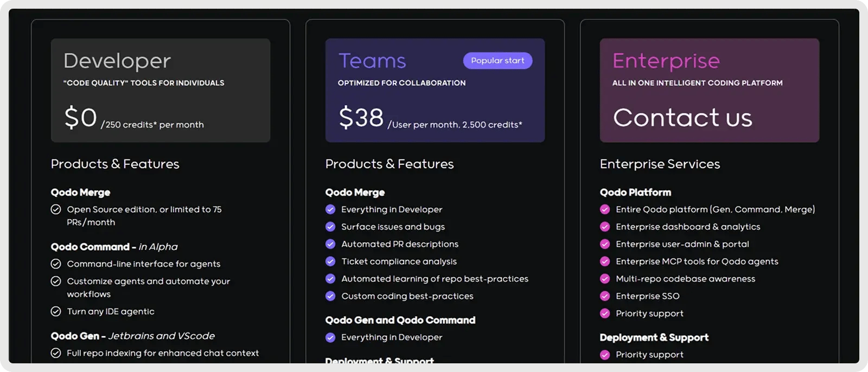Click the check icon beside "Command-line interface for agents"
The width and height of the screenshot is (868, 372).
55,264
